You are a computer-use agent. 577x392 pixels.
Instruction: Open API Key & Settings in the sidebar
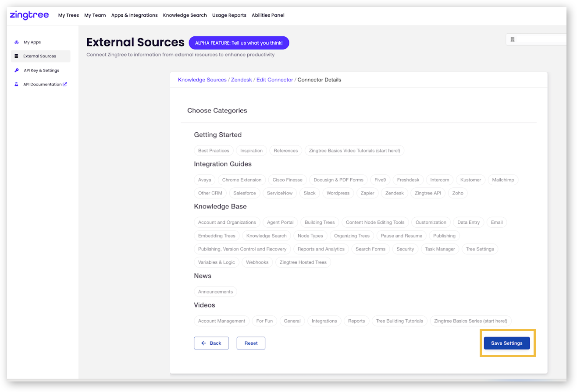coord(41,70)
